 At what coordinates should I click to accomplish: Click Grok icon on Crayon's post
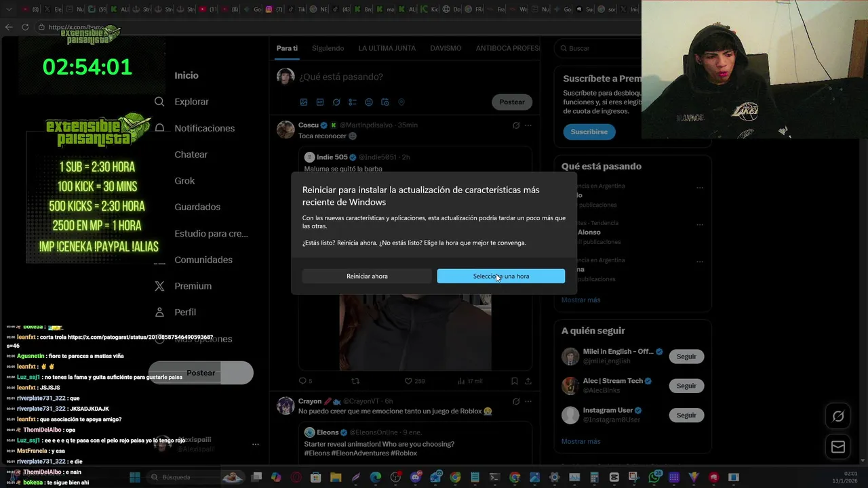click(x=516, y=401)
